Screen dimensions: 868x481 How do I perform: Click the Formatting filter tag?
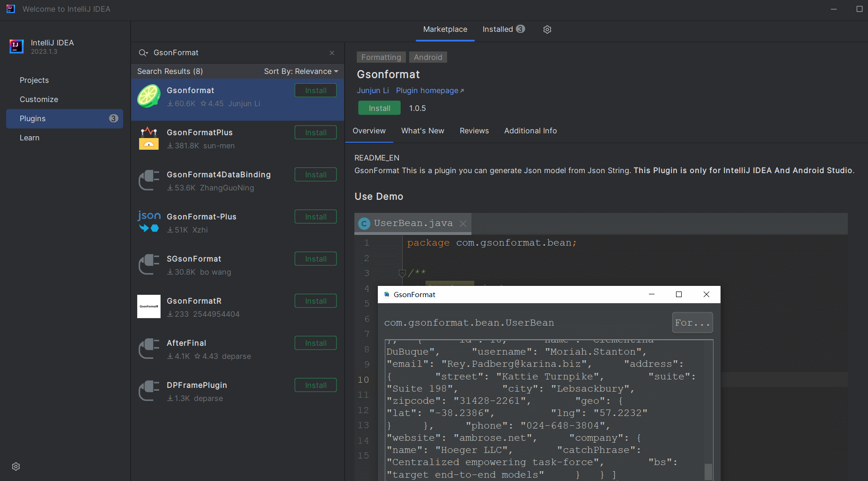[381, 57]
